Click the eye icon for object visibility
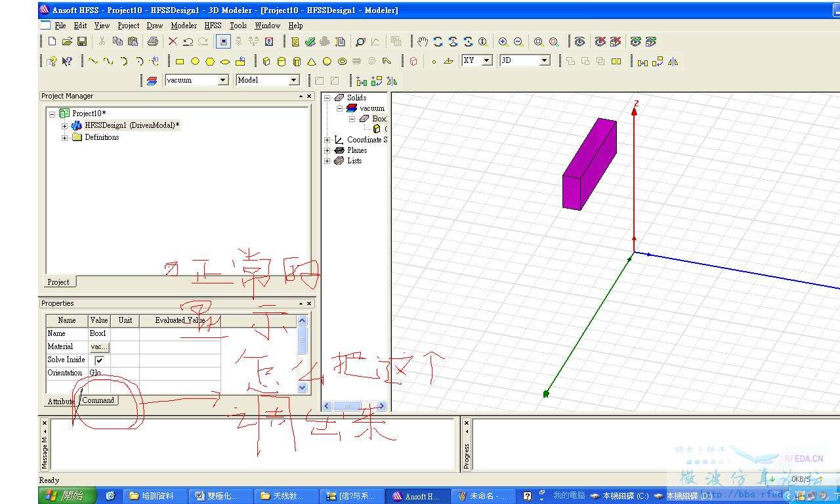 (x=579, y=41)
